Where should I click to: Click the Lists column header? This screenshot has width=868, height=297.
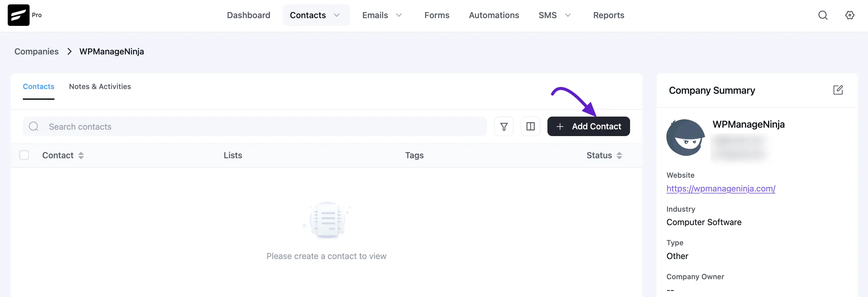(x=233, y=155)
